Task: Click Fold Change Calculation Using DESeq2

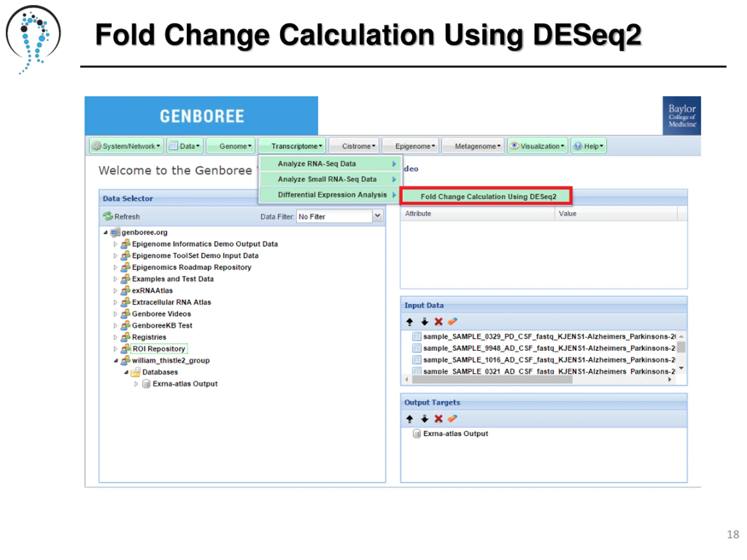Action: (x=486, y=197)
